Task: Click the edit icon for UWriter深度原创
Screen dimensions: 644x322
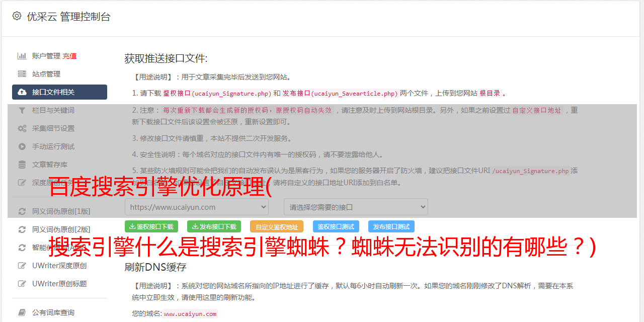Action: coord(22,266)
